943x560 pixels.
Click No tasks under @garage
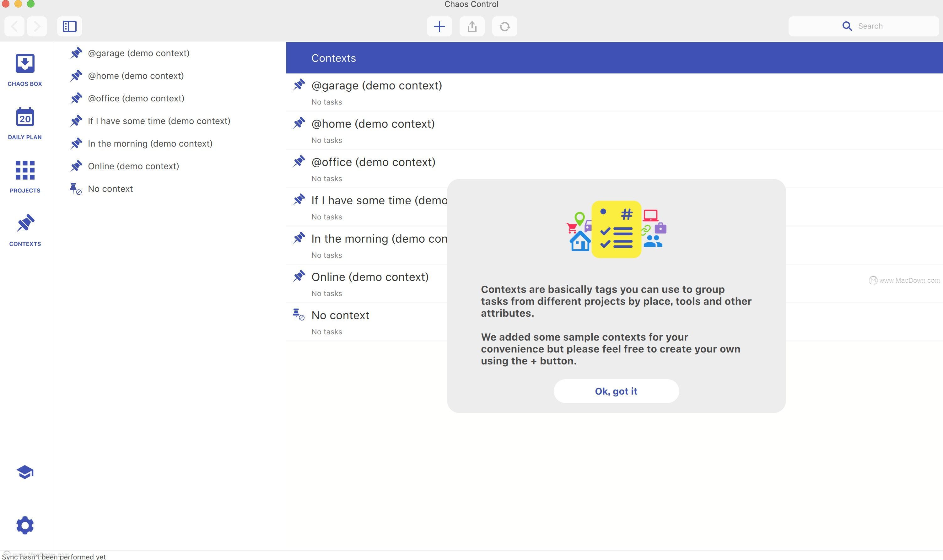(327, 102)
